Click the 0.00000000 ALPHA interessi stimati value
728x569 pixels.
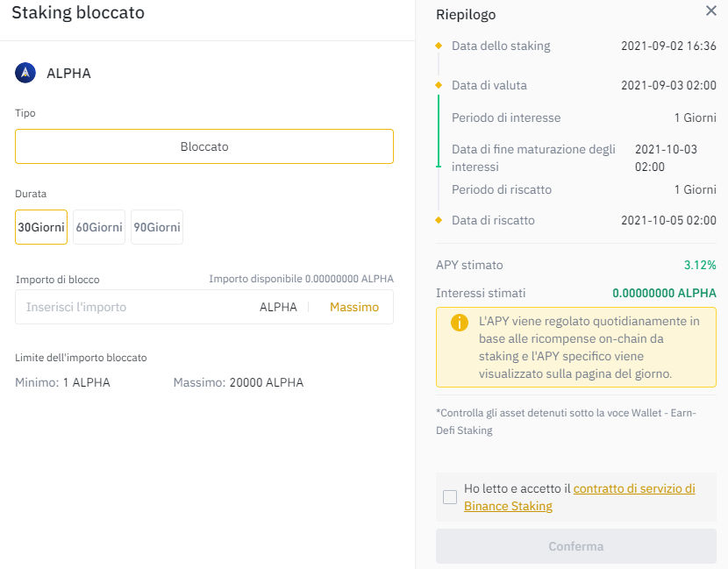(x=664, y=294)
